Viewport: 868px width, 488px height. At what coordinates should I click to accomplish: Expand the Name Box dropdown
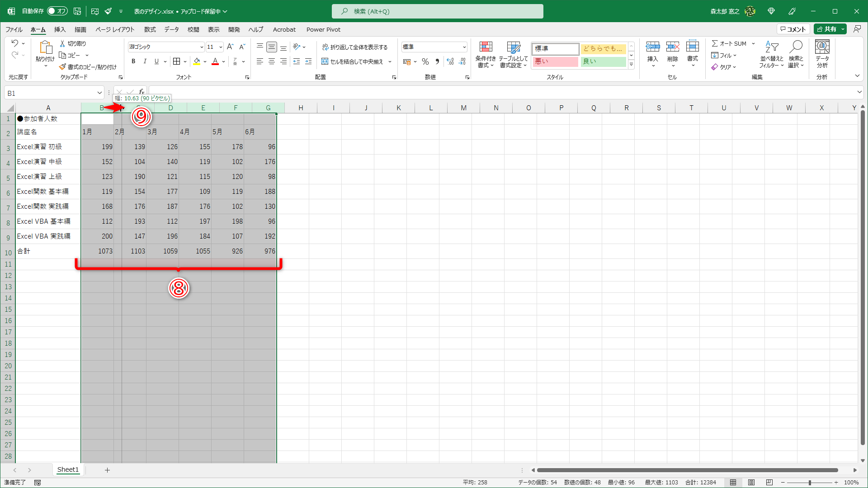[x=99, y=93]
